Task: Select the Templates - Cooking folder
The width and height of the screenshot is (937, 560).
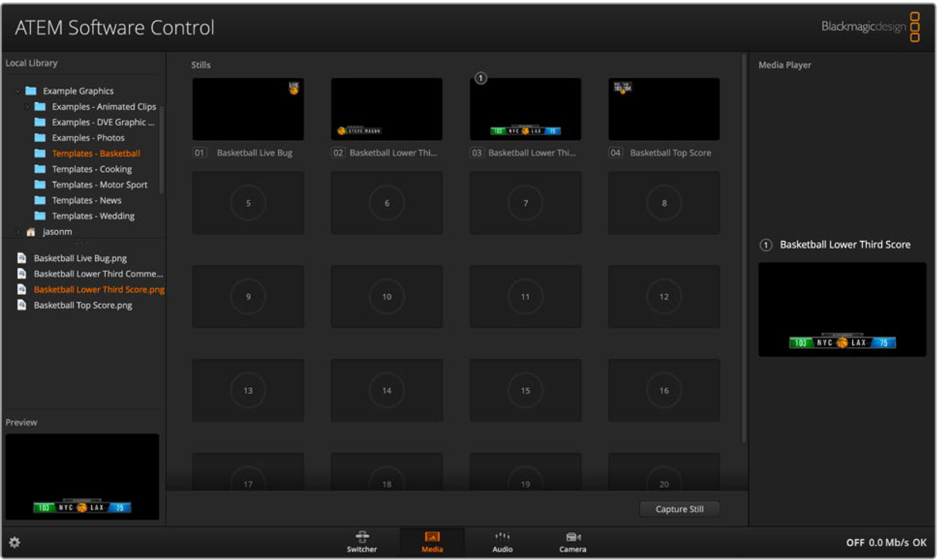Action: (92, 169)
